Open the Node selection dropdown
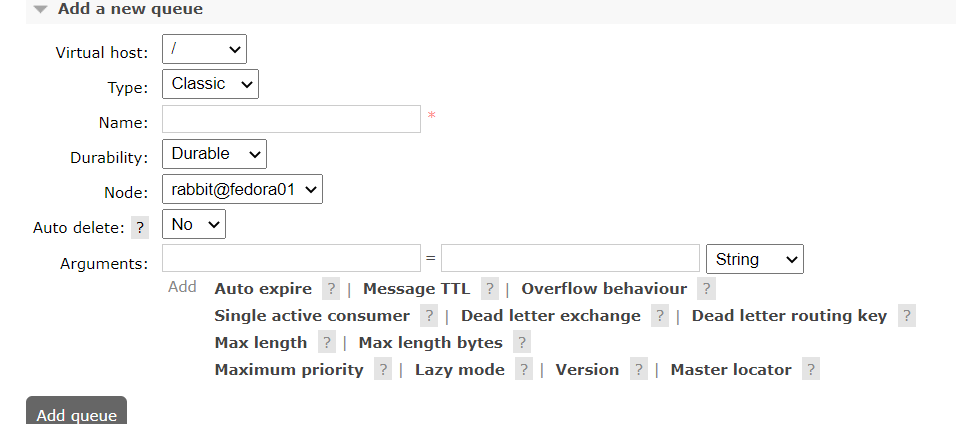 click(242, 189)
